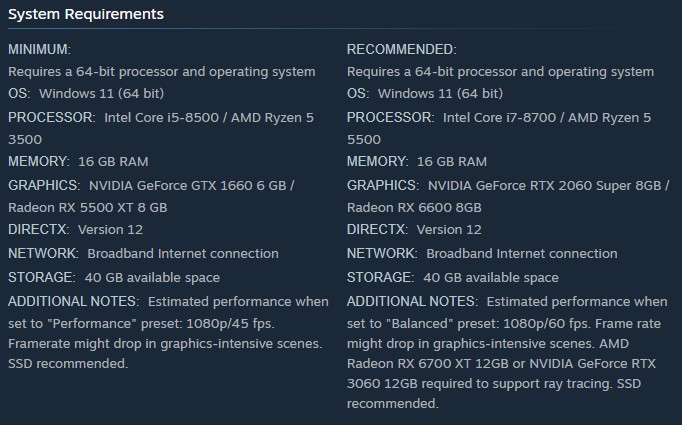The image size is (682, 425).
Task: Click the NETWORK label in minimum requirements
Action: [43, 253]
